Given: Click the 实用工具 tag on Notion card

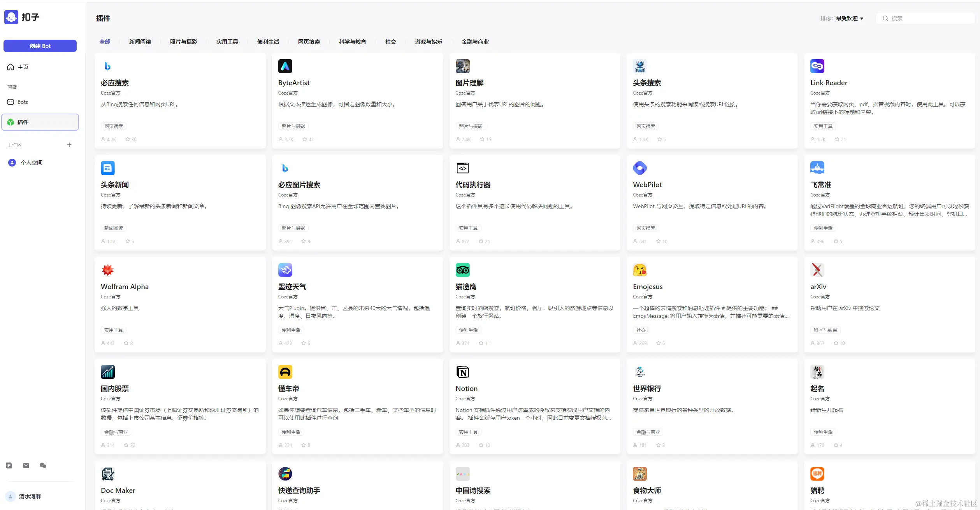Looking at the screenshot, I should [x=468, y=432].
